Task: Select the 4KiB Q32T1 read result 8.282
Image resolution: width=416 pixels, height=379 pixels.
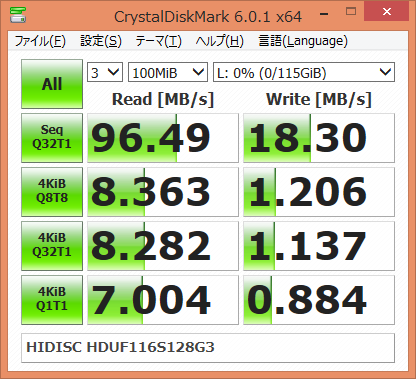Action: point(163,246)
